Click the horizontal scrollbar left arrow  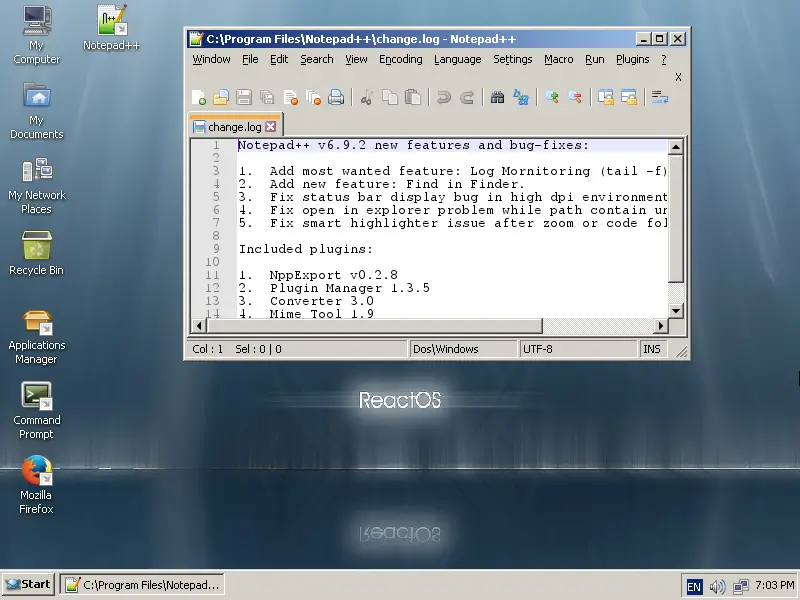(x=199, y=326)
